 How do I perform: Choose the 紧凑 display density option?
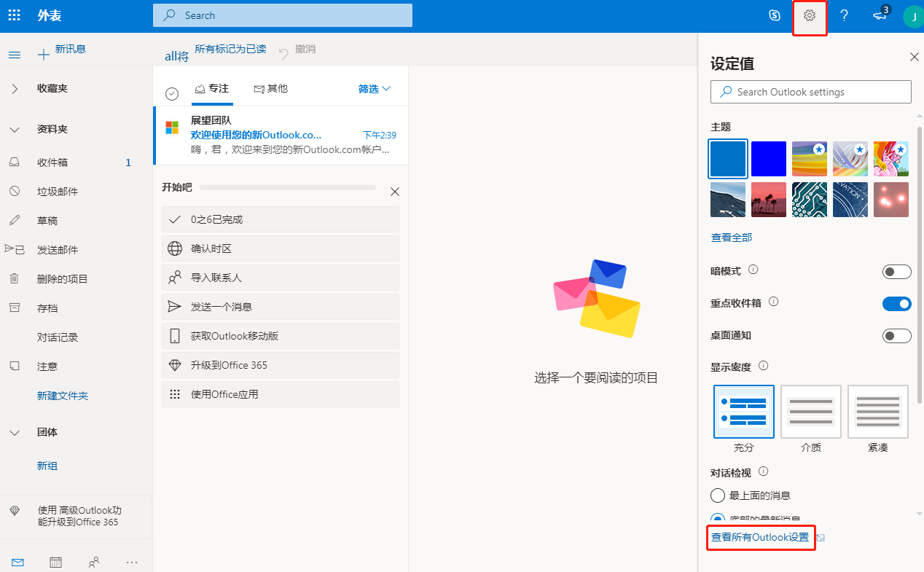[878, 412]
